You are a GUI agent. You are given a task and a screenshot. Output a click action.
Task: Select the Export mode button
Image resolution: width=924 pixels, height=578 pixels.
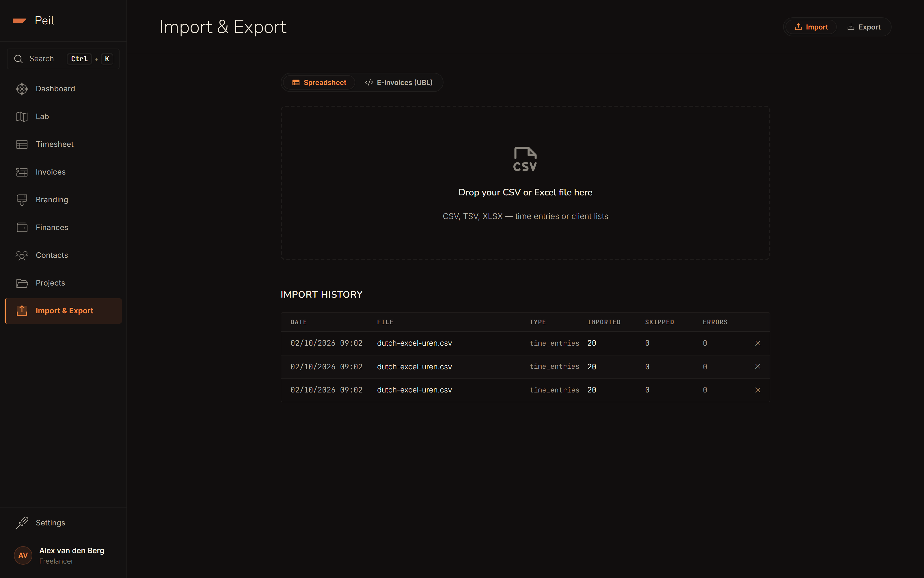point(864,27)
